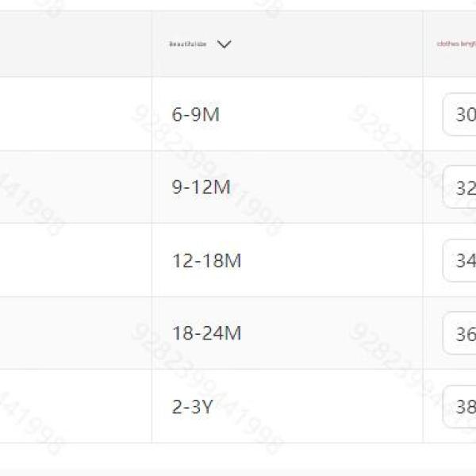Focus the length field showing 38
Screen dimensions: 476x476
(x=460, y=407)
